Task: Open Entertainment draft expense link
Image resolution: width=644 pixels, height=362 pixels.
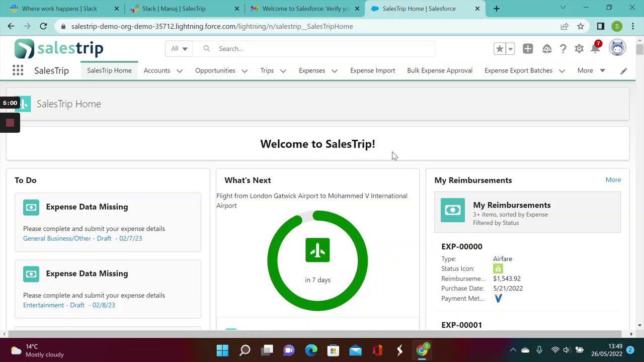Action: [69, 305]
